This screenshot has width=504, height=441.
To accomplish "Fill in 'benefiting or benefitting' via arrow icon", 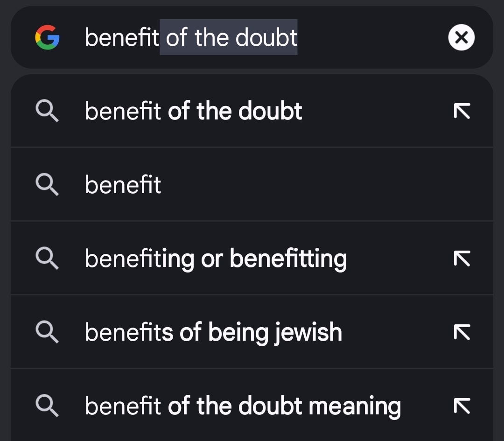I will (462, 259).
